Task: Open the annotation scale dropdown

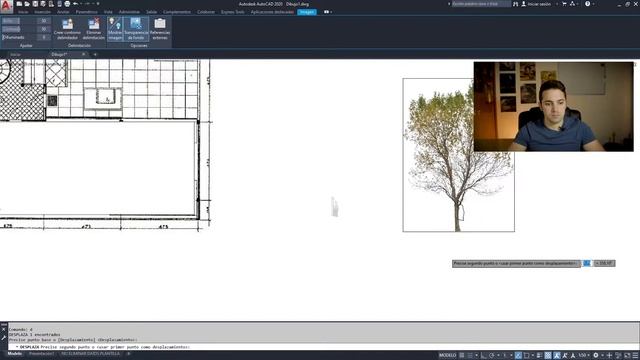Action: 584,356
